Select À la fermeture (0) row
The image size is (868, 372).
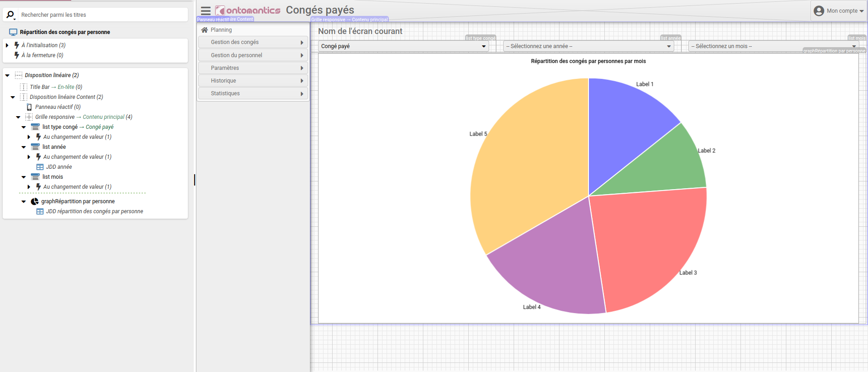[x=42, y=55]
